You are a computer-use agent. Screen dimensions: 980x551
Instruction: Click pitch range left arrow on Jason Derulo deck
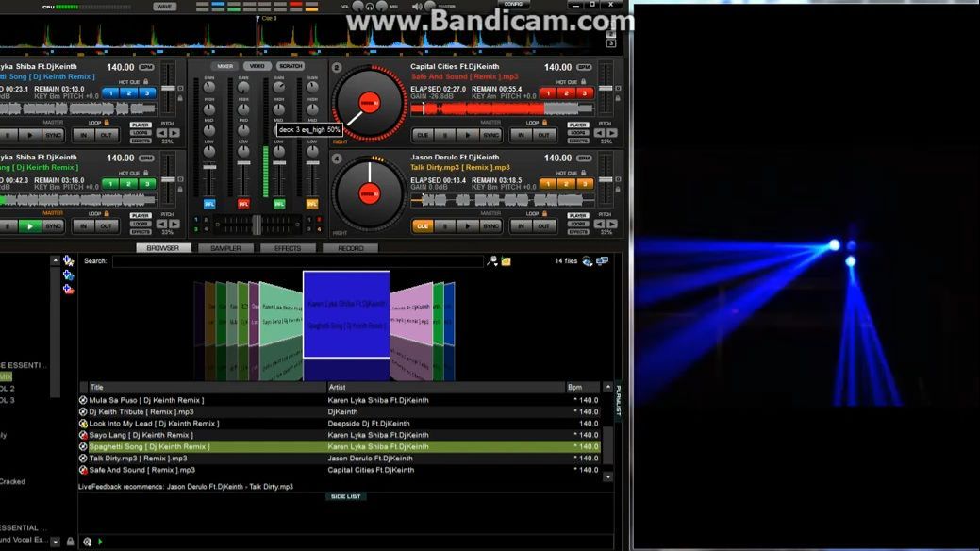pos(599,224)
